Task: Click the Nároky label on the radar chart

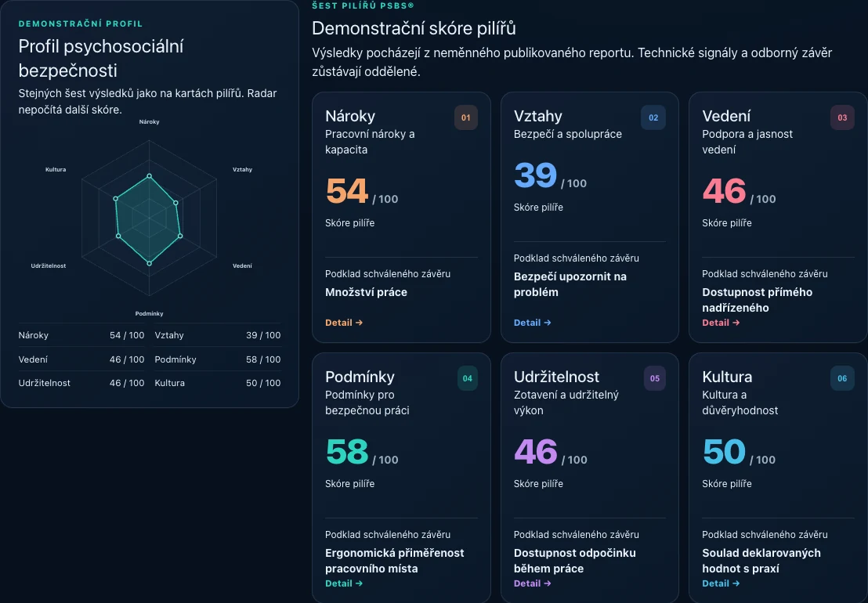Action: [149, 121]
